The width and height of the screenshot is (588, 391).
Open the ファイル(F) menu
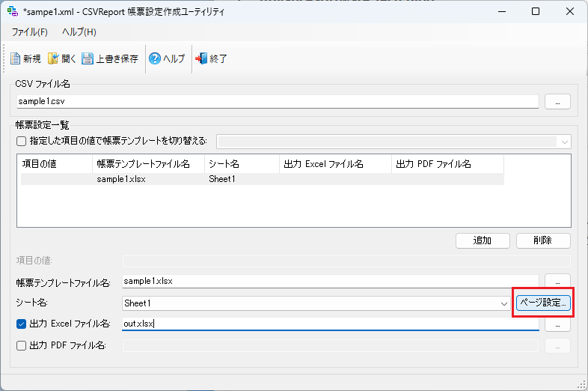coord(30,32)
